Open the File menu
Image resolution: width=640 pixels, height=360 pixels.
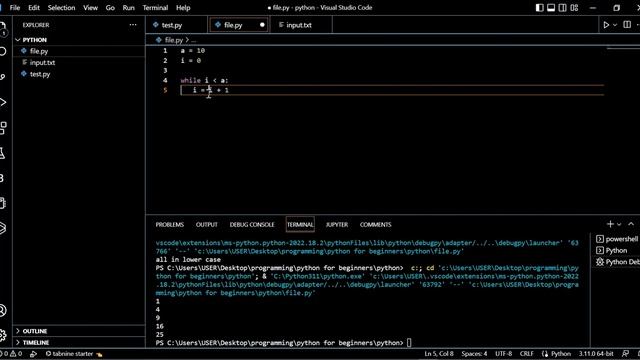15,8
